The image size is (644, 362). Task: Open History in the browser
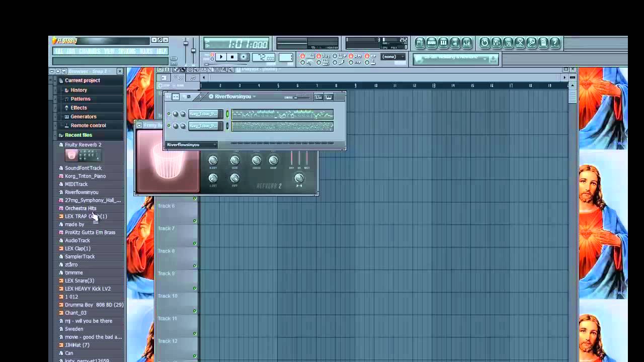pyautogui.click(x=79, y=90)
